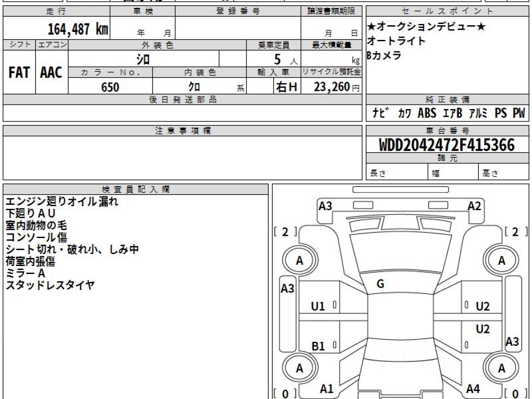Select inspector note 下廻りAU

31,213
